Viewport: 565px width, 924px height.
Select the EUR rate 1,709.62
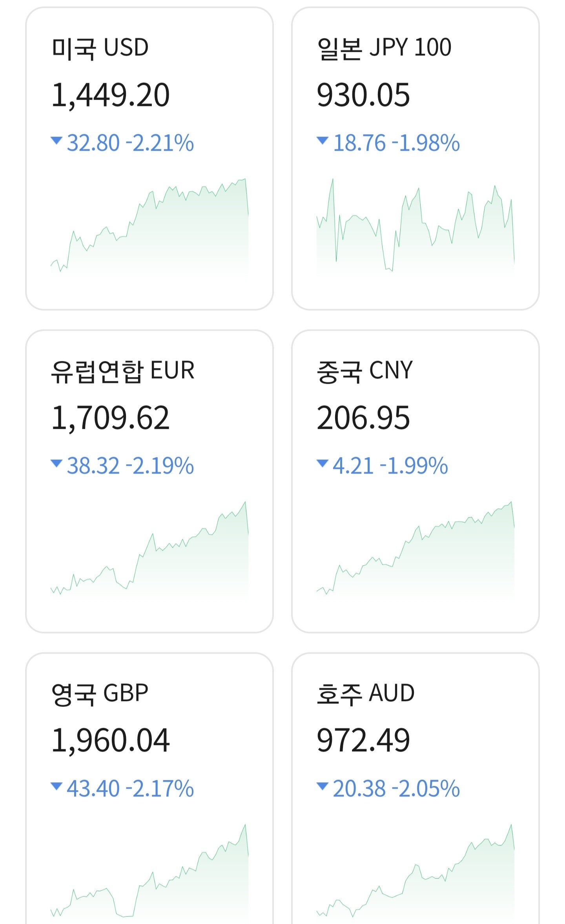tap(111, 418)
